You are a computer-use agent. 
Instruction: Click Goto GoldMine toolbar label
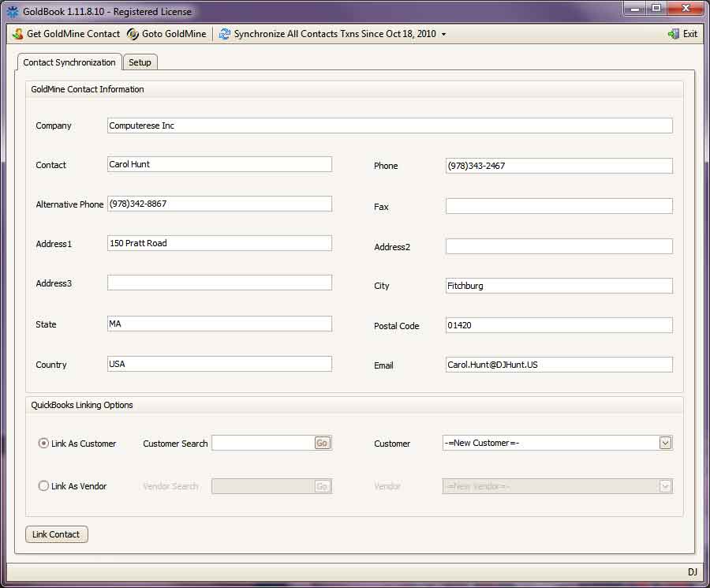(174, 34)
